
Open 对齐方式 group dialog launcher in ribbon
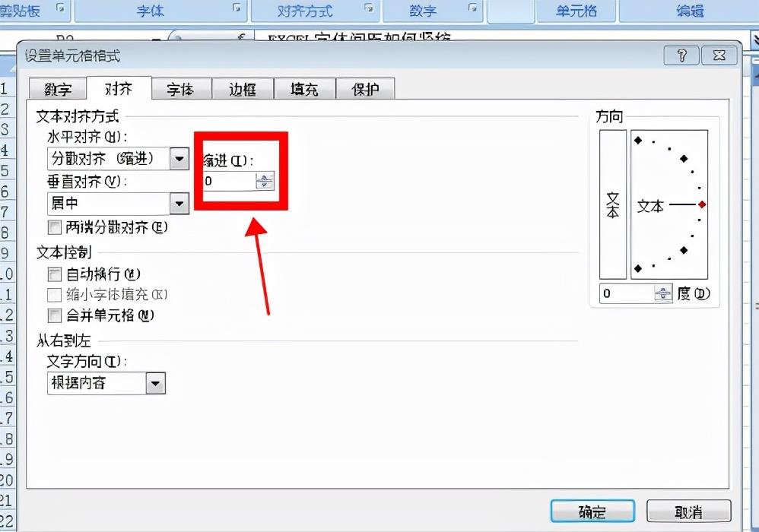tap(369, 8)
